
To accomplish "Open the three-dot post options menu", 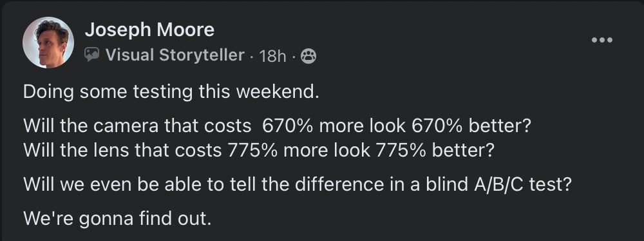I will (601, 40).
